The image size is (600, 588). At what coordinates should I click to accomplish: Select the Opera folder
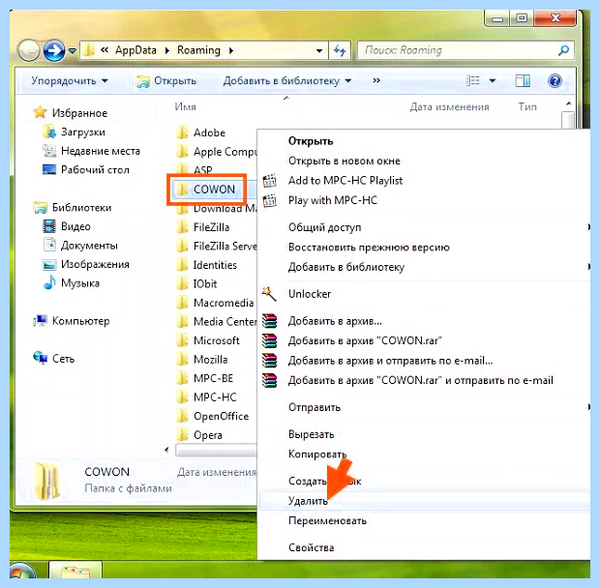point(200,435)
